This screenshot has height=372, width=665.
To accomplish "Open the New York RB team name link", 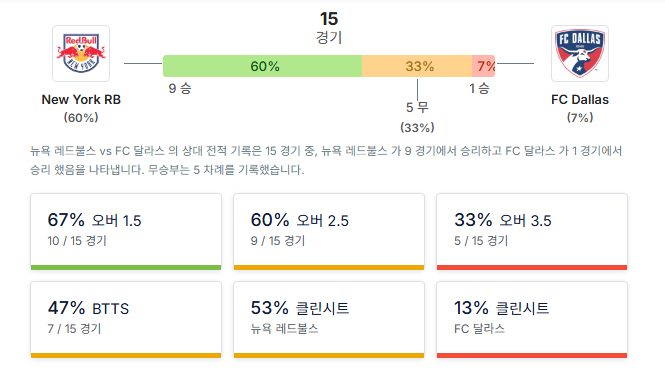I will 81,100.
